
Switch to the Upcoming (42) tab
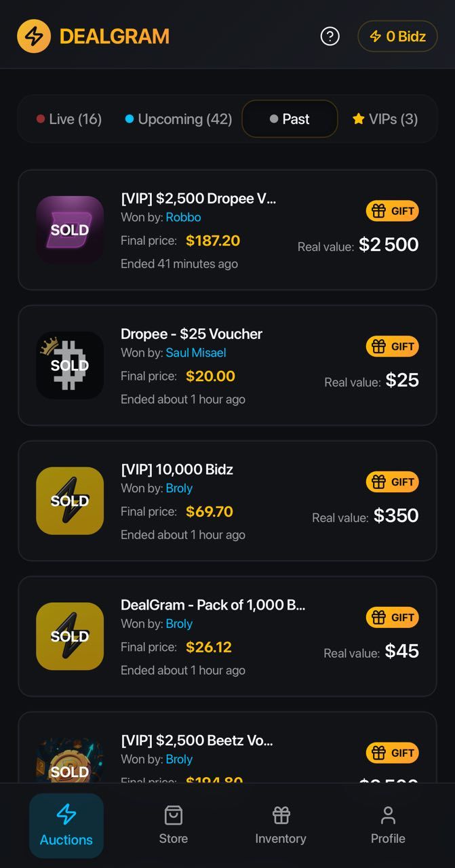(x=178, y=119)
